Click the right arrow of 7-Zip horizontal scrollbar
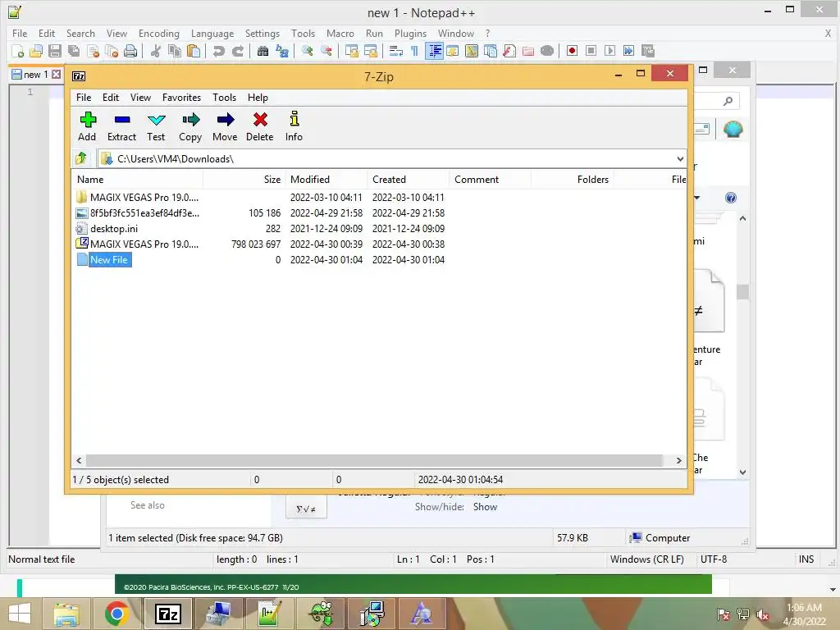The image size is (840, 630). [678, 460]
